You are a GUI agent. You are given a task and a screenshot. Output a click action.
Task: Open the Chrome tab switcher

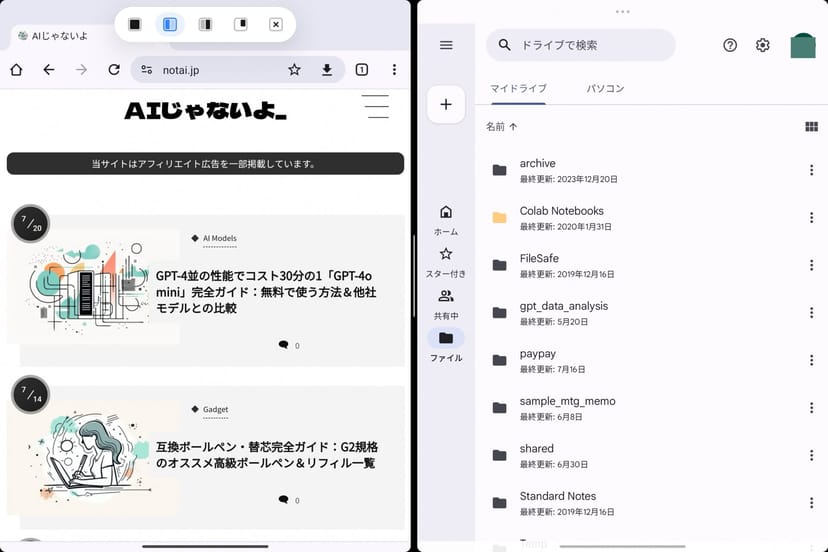pyautogui.click(x=362, y=70)
